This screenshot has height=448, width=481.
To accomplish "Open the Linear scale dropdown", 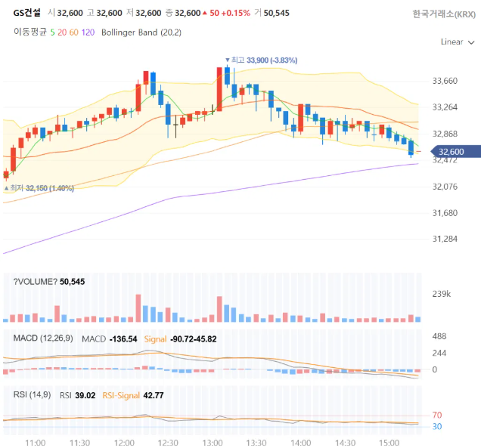I will point(457,42).
